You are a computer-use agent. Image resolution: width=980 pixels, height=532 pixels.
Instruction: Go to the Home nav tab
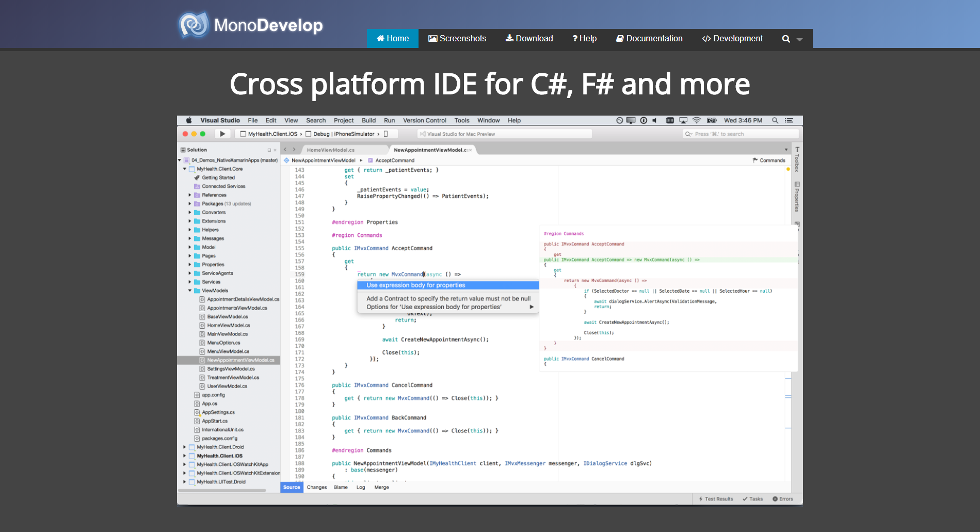pyautogui.click(x=393, y=38)
